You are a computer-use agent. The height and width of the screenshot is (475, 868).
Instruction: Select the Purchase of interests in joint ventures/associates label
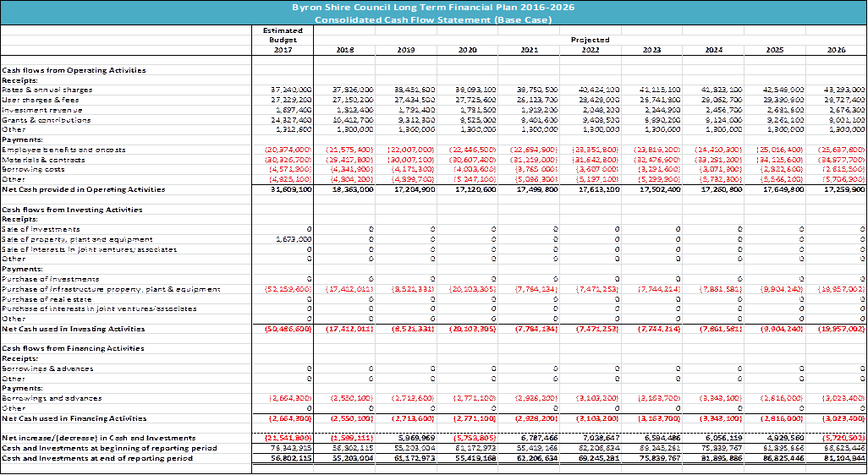(100, 308)
